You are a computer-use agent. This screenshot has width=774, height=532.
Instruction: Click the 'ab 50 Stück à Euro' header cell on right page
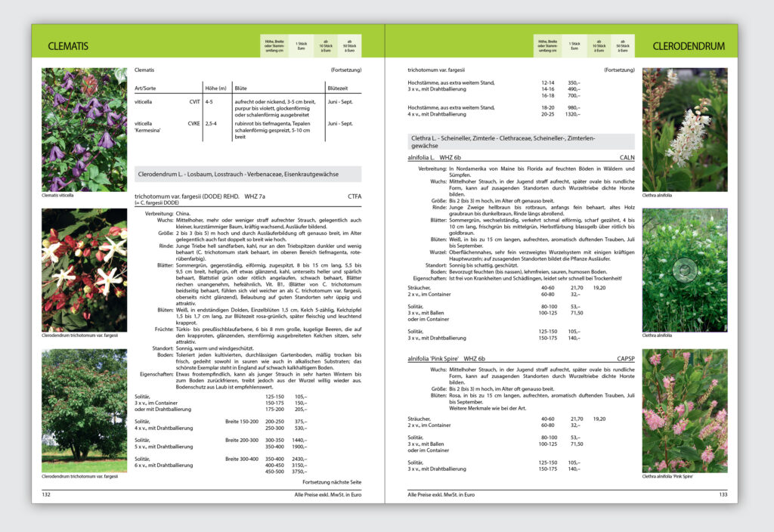click(x=622, y=46)
